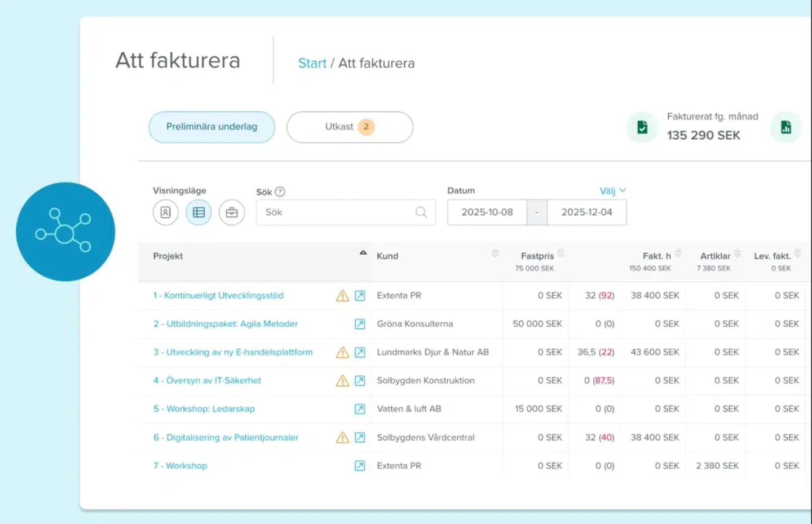Click start date field 2025-10-08
Image resolution: width=812 pixels, height=524 pixels.
pos(487,212)
